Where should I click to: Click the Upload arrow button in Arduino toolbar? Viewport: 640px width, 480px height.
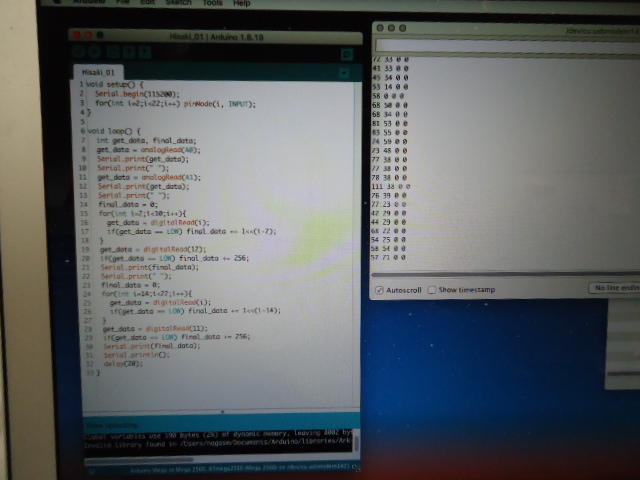tap(94, 52)
